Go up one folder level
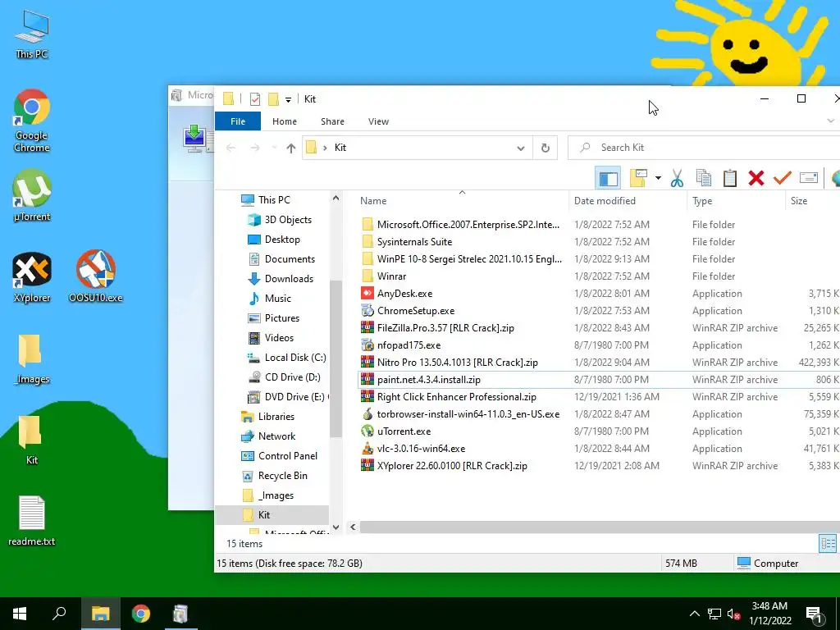The image size is (840, 630). [291, 148]
